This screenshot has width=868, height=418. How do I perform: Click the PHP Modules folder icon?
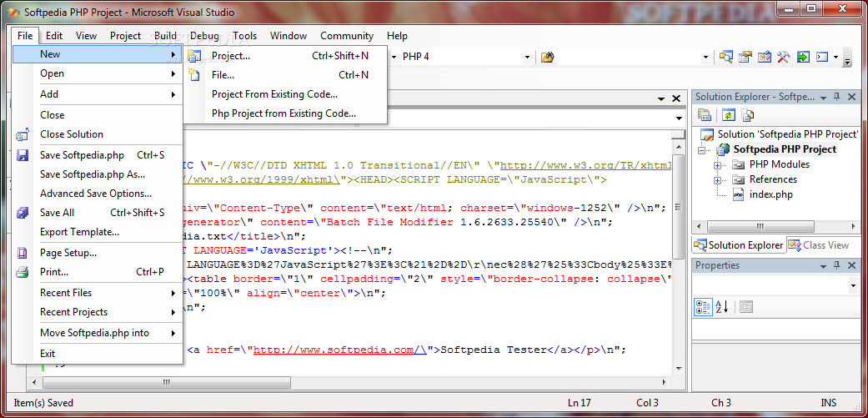[739, 164]
